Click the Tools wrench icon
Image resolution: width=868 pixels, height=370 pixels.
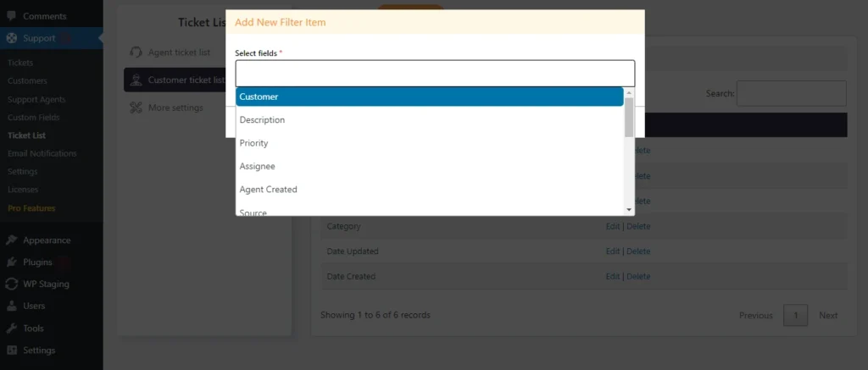(11, 328)
